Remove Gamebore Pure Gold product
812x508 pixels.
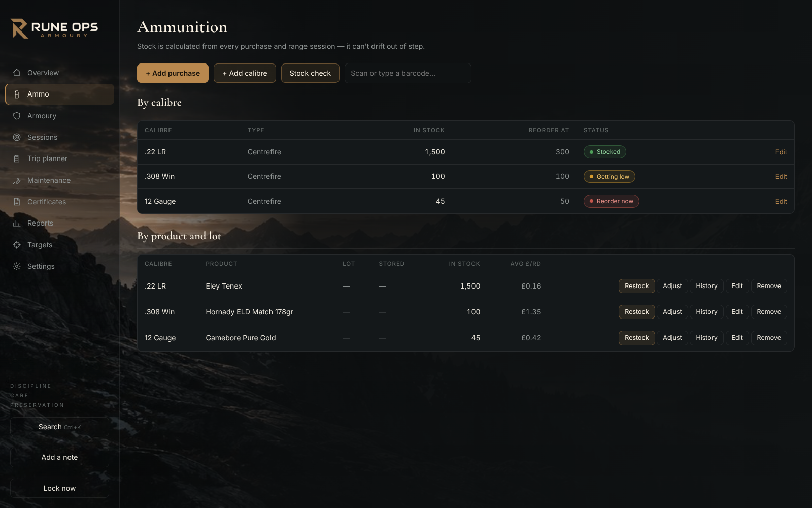click(768, 338)
